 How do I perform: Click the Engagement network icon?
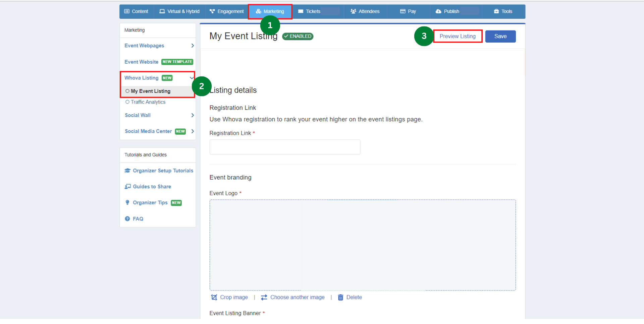(x=212, y=11)
